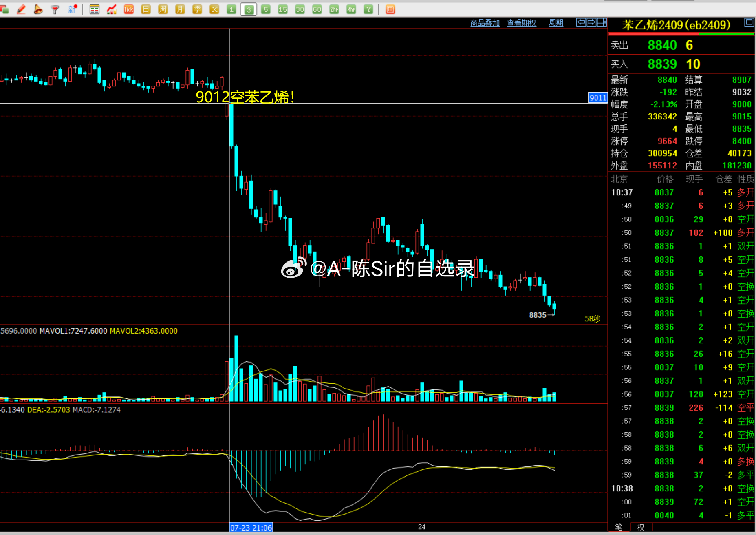The height and width of the screenshot is (535, 756).
Task: Click the 内盘 value 181230
Action: (737, 166)
